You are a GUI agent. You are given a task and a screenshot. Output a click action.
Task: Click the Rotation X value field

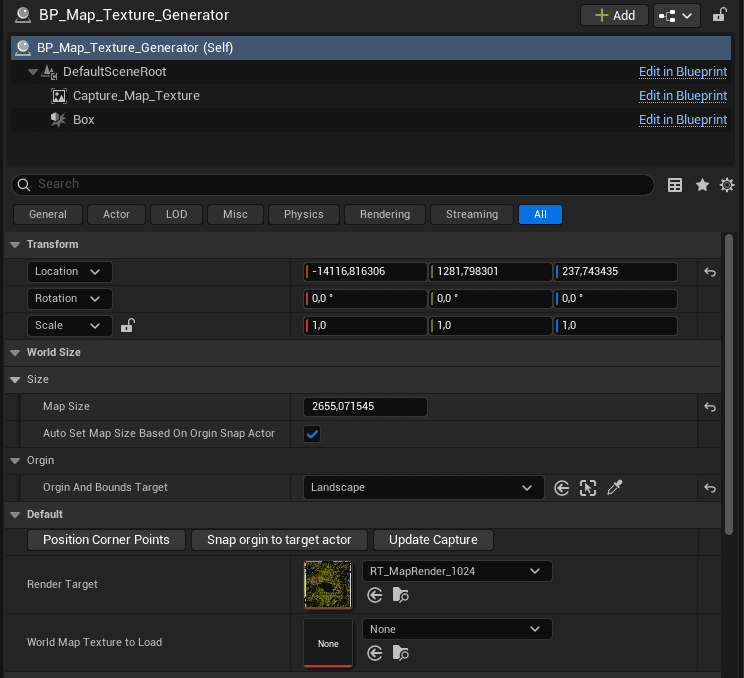365,299
